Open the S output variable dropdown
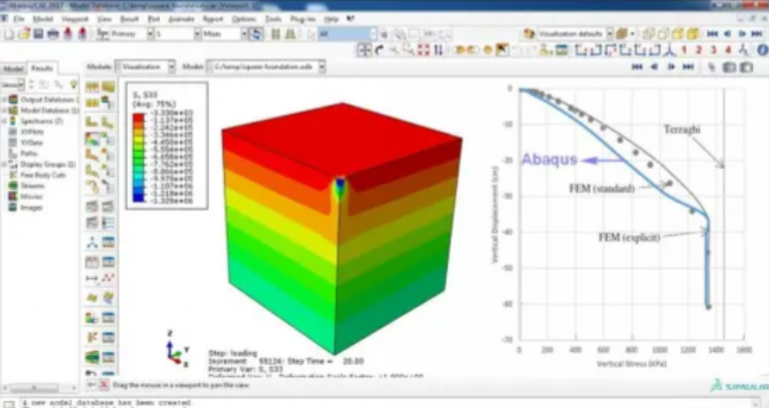Viewport: 769px width, 408px height. click(197, 34)
